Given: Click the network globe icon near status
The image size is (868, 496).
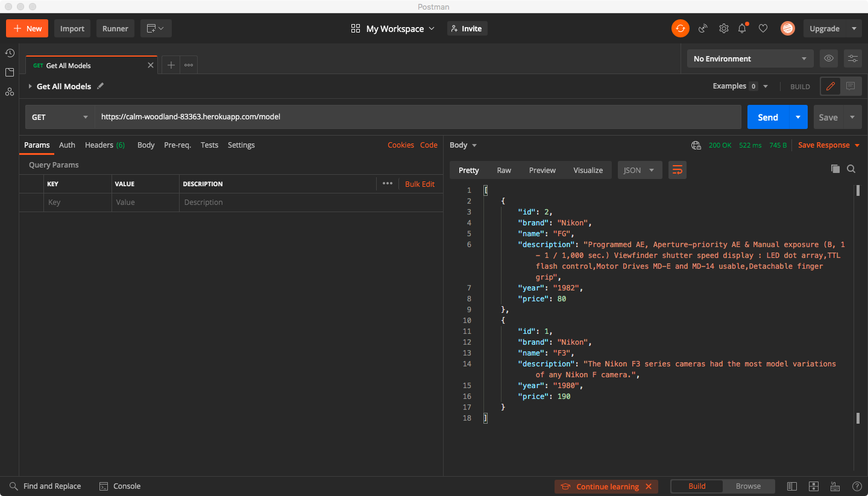Looking at the screenshot, I should tap(696, 145).
